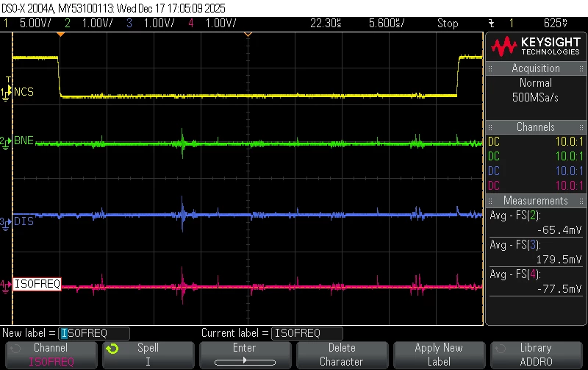
Task: Click the Delete Character softkey
Action: click(342, 355)
